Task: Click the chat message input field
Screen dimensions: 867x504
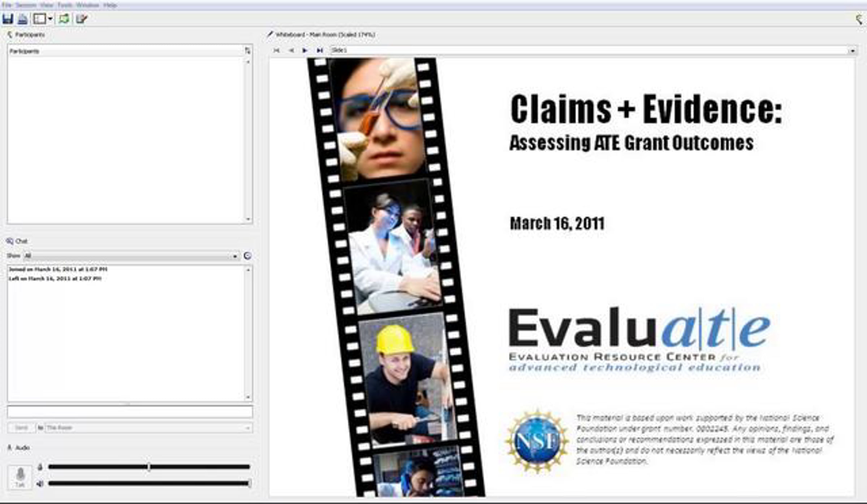Action: pyautogui.click(x=130, y=412)
